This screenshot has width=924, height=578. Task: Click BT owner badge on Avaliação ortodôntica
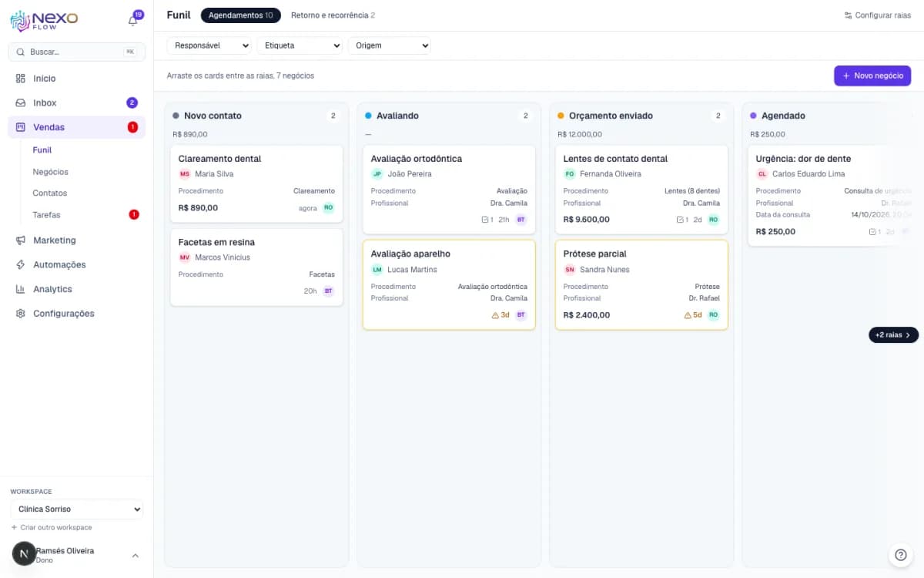(521, 220)
